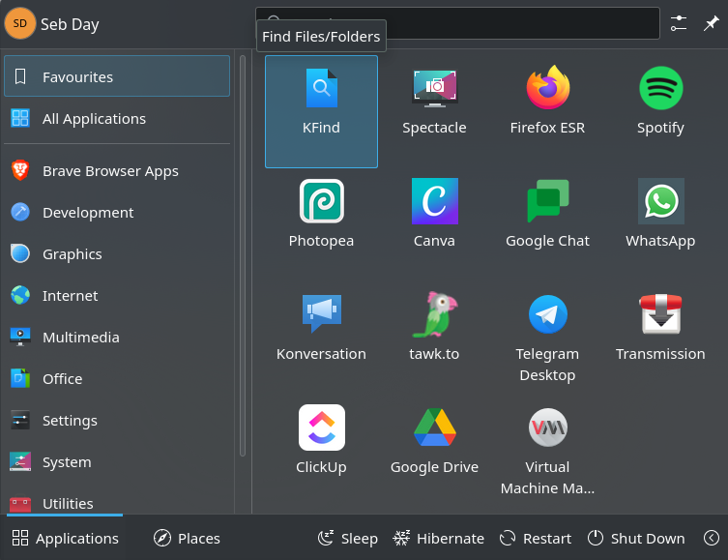This screenshot has width=728, height=560.
Task: Switch to the Places tab
Action: coord(188,539)
